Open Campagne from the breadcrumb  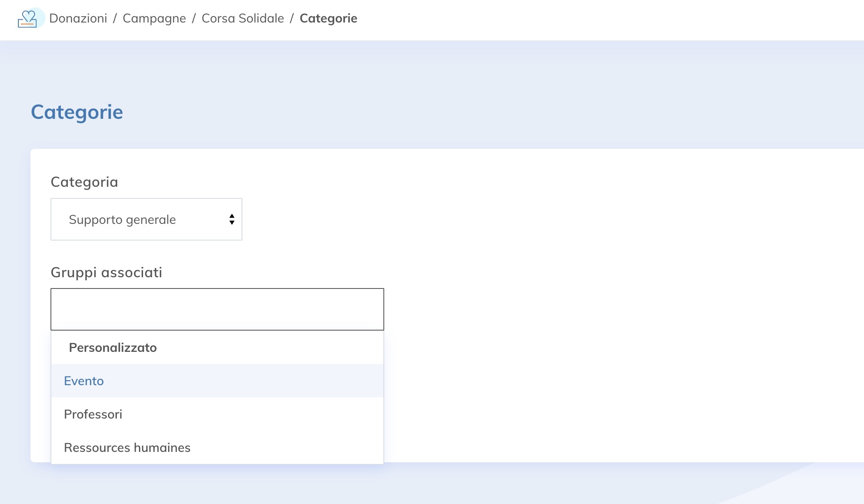(x=154, y=18)
